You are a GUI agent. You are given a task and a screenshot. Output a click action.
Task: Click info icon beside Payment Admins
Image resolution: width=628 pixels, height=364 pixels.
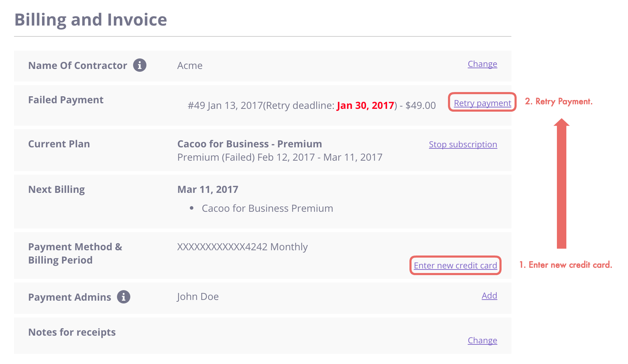[123, 297]
